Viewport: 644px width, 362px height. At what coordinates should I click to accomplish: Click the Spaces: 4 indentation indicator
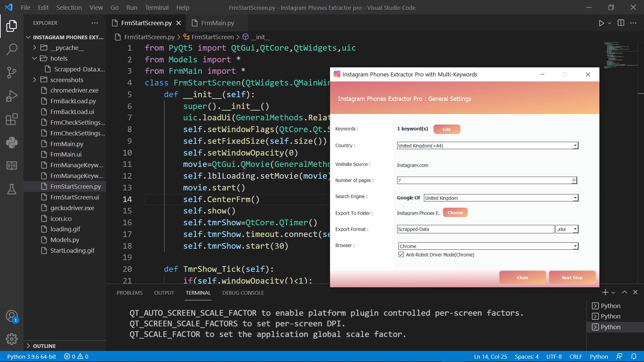527,357
